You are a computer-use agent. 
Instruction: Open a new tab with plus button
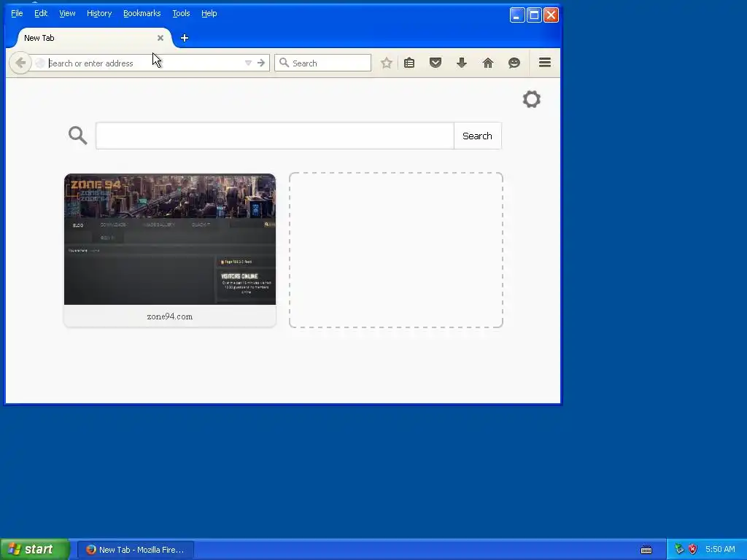185,38
